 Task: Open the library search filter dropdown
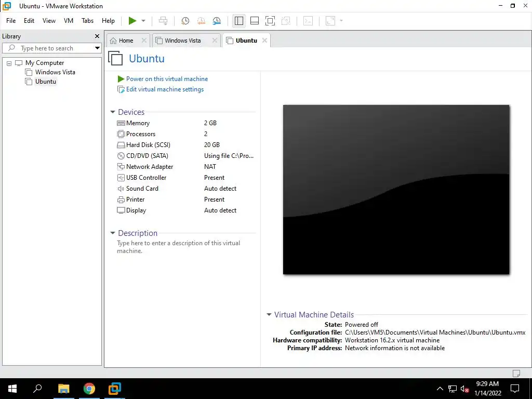pos(97,48)
